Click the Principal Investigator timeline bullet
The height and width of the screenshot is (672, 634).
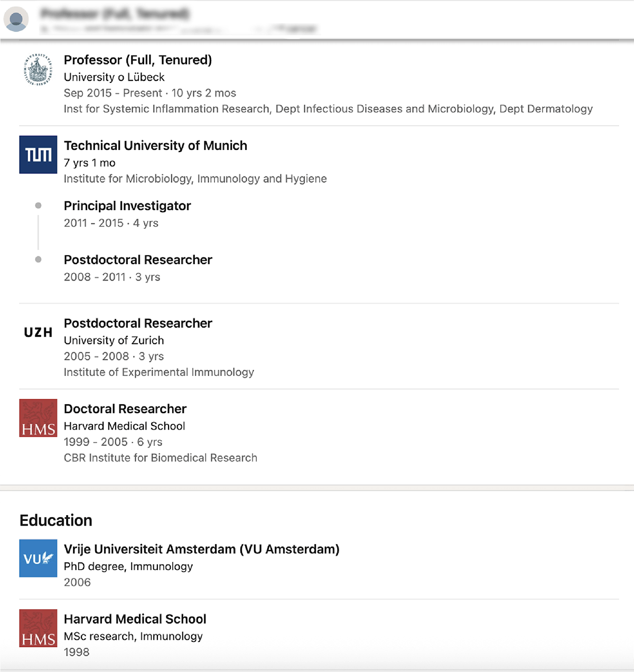[38, 206]
